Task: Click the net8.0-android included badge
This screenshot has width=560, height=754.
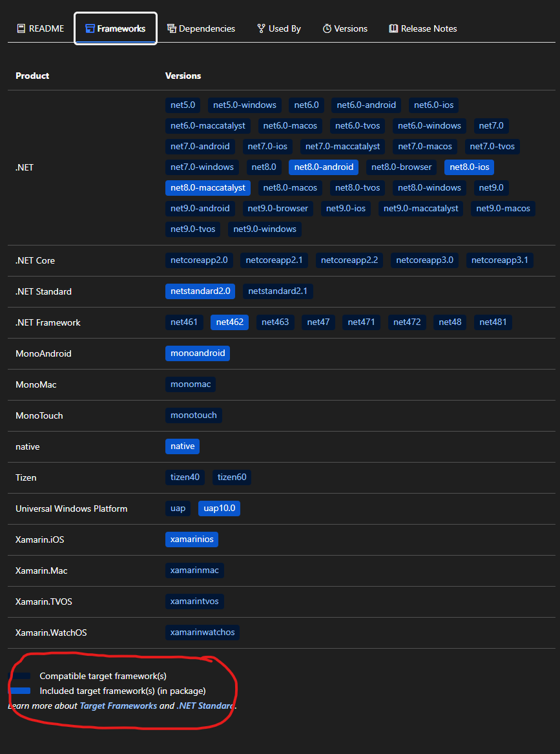Action: pyautogui.click(x=324, y=167)
